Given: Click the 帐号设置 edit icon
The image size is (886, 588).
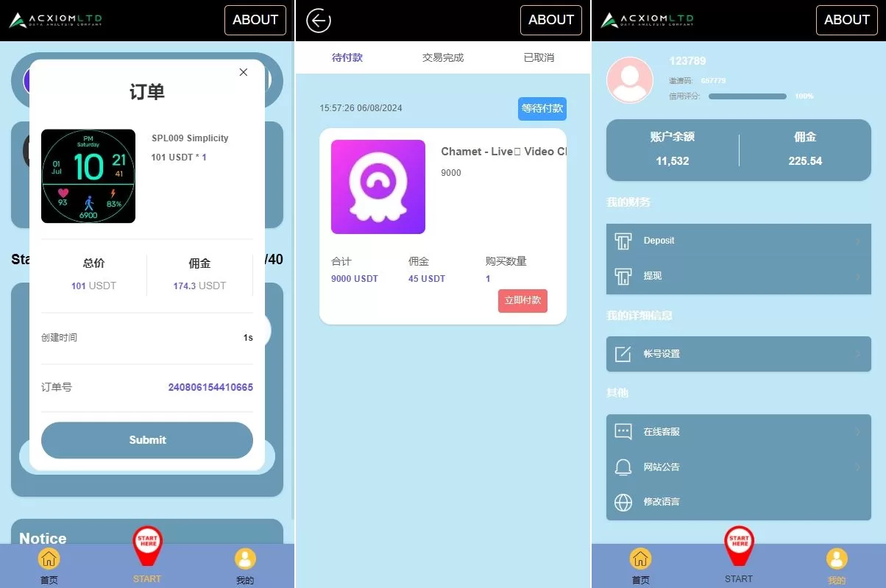Looking at the screenshot, I should click(623, 354).
